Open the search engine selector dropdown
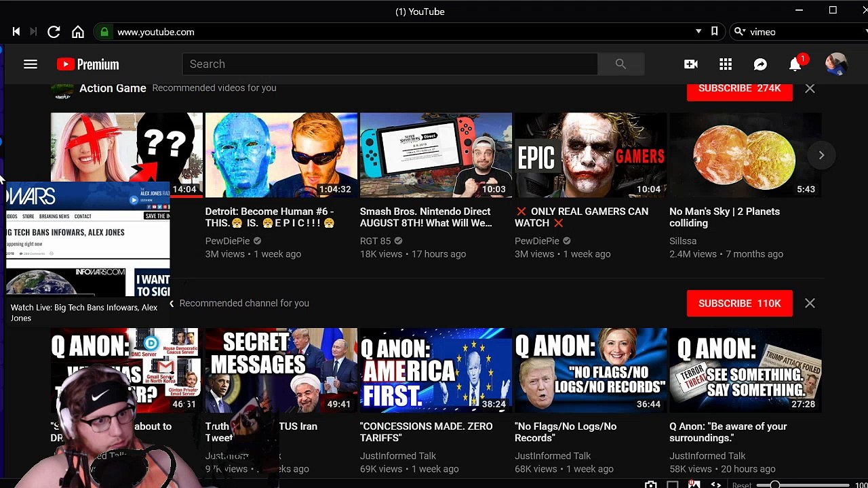The height and width of the screenshot is (488, 868). 740,32
